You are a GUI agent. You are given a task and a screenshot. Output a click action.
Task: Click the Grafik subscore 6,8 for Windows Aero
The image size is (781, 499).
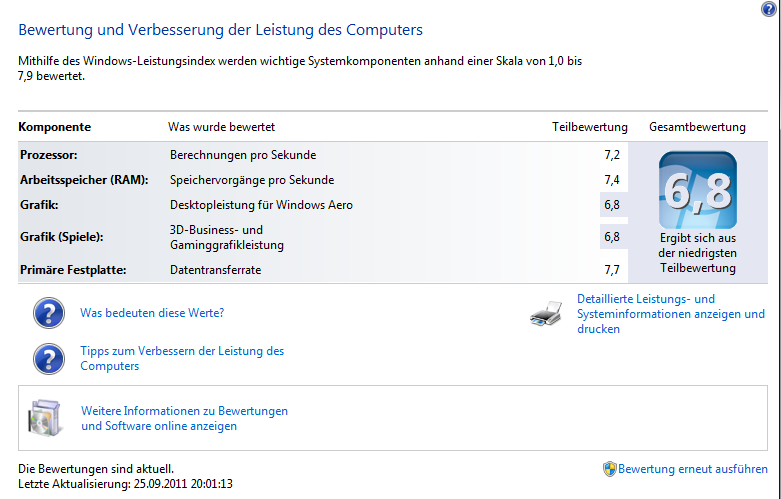pos(612,205)
